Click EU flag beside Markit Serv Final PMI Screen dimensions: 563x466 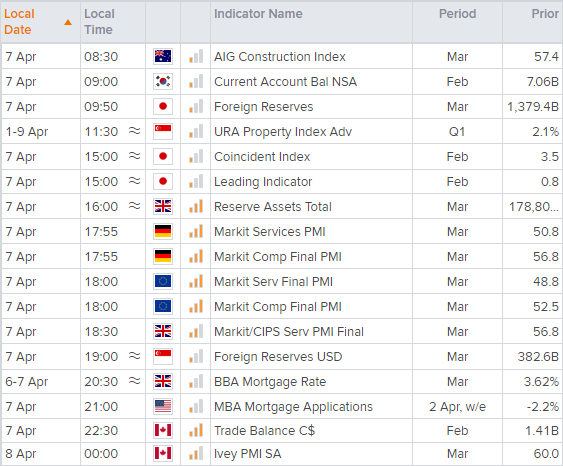(163, 281)
